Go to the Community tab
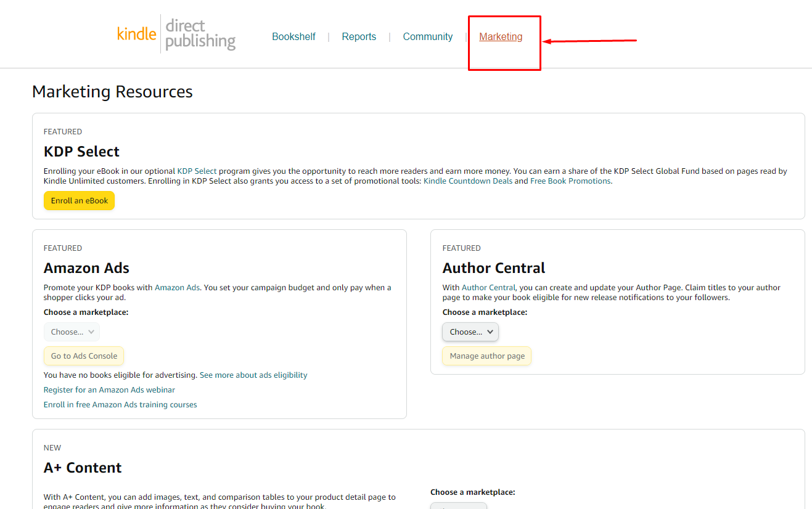The image size is (812, 509). coord(428,37)
